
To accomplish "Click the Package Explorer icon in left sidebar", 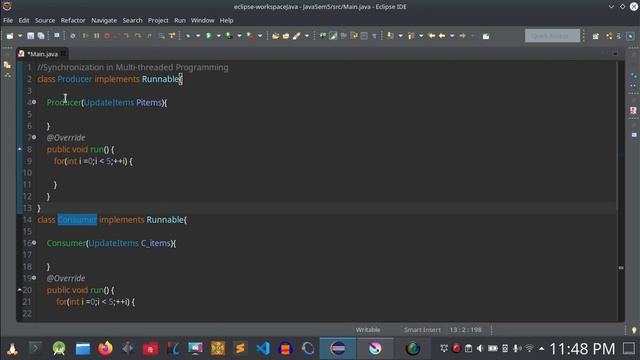I will point(7,65).
